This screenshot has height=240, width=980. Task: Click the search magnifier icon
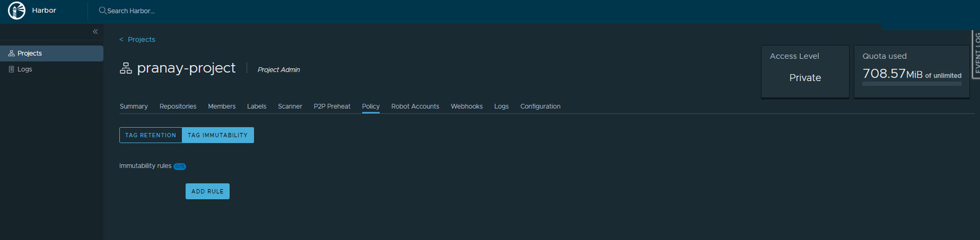(x=102, y=10)
